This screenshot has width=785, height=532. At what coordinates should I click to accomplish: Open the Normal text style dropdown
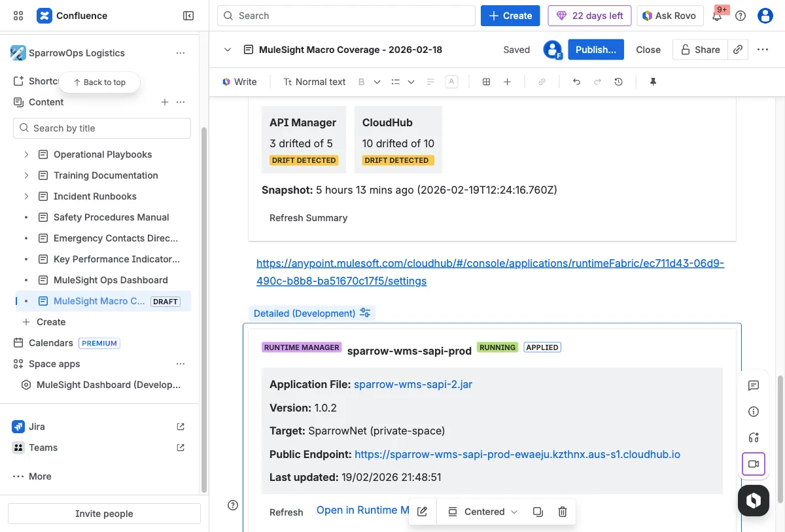(314, 82)
